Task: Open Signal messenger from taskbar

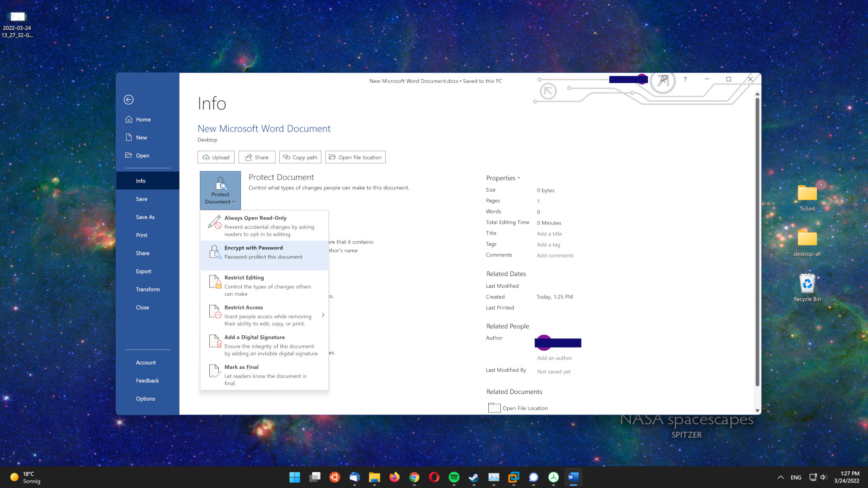Action: coord(533,477)
